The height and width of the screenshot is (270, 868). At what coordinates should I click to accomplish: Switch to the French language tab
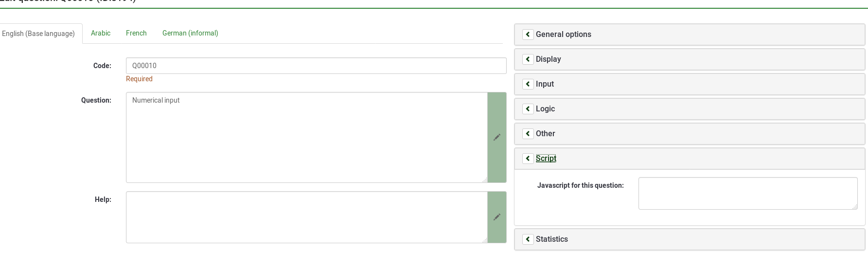pyautogui.click(x=136, y=33)
